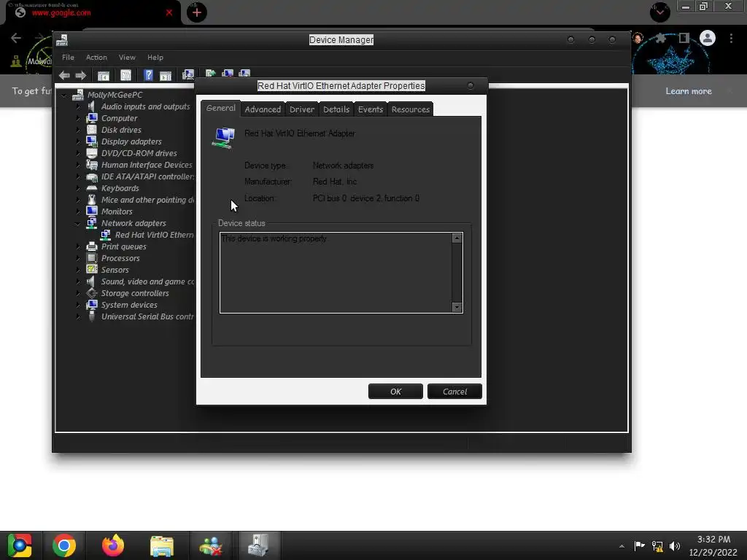
Task: Click the network adapter icon in Properties dialog
Action: click(223, 138)
